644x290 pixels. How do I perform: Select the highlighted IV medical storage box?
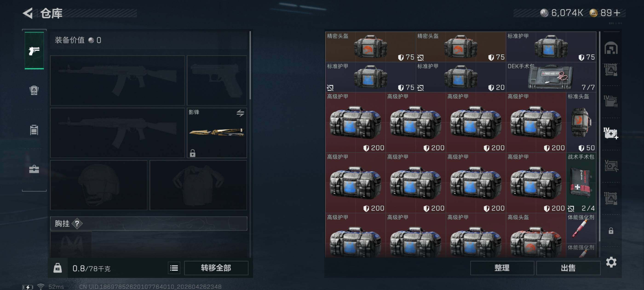coord(611,133)
